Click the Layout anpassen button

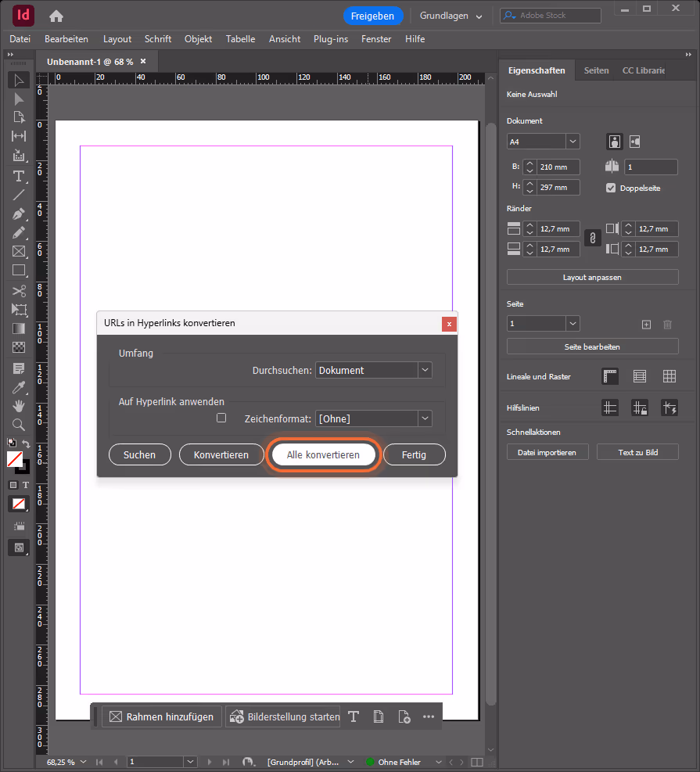pyautogui.click(x=592, y=277)
